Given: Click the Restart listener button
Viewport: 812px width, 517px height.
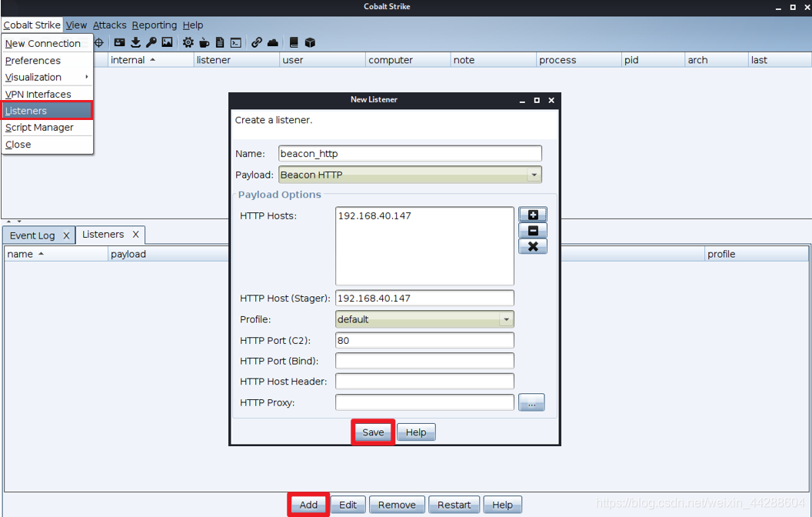Looking at the screenshot, I should pyautogui.click(x=454, y=505).
